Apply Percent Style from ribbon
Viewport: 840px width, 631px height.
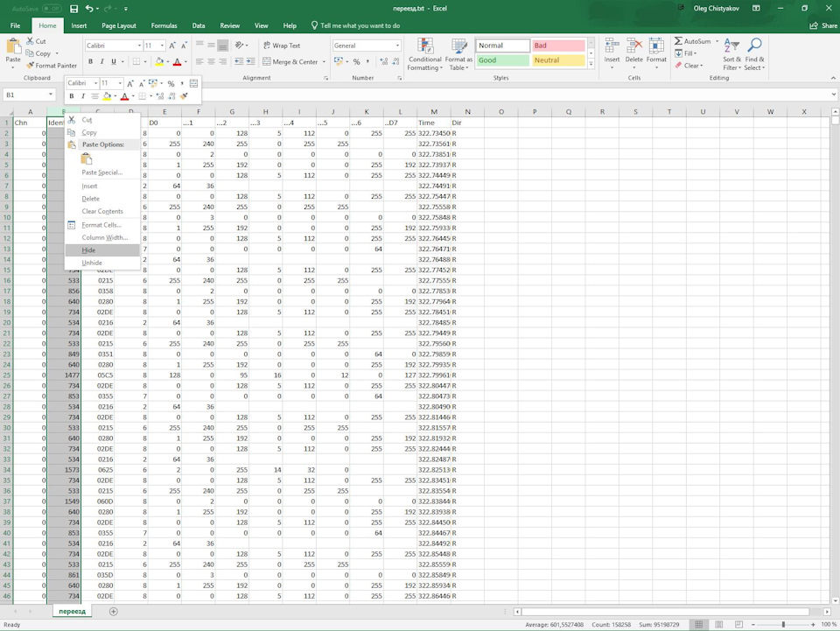pyautogui.click(x=356, y=61)
